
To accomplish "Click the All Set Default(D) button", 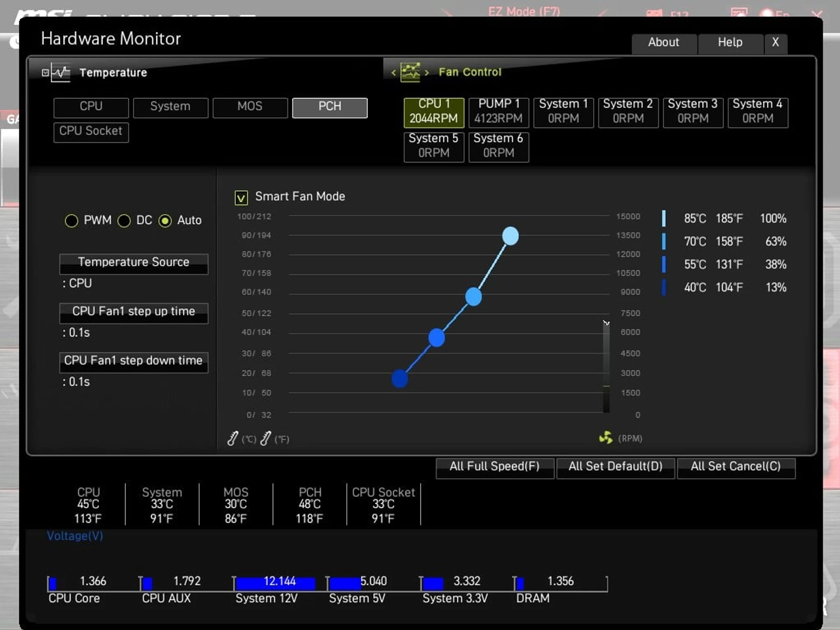I will (615, 468).
